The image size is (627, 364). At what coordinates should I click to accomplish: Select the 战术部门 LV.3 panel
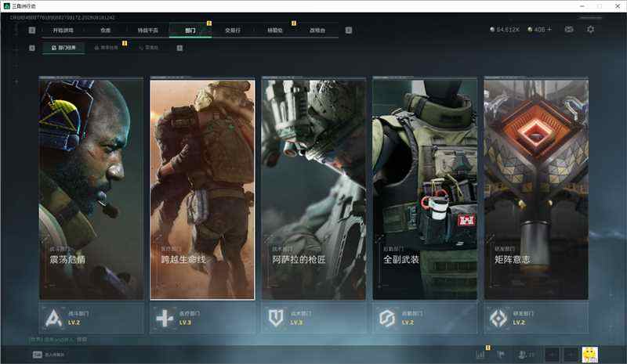pyautogui.click(x=314, y=318)
